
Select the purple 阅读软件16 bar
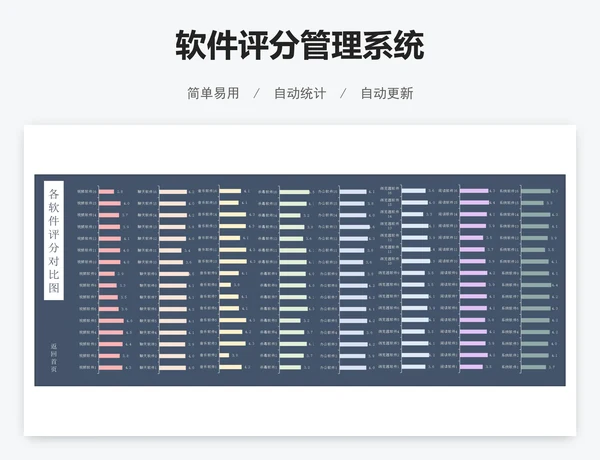474,190
